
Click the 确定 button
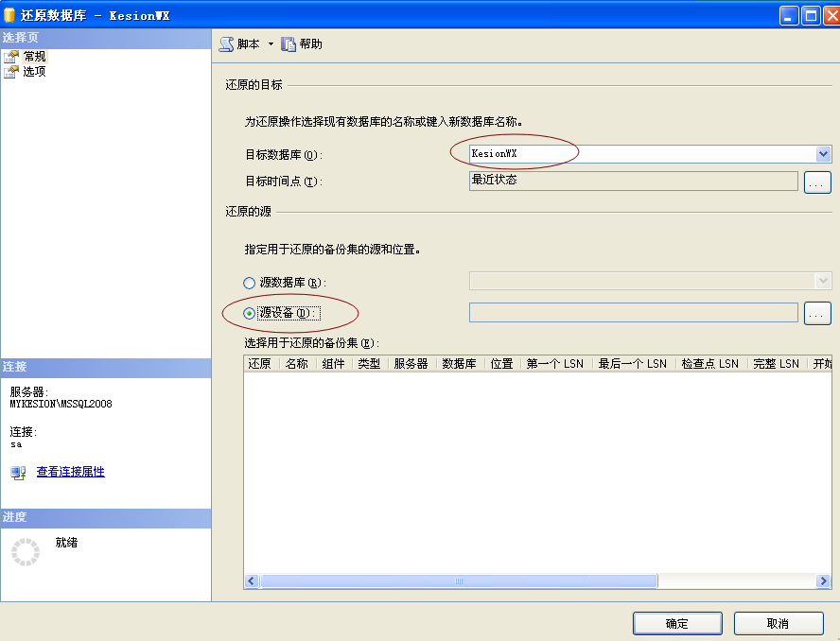[x=677, y=623]
